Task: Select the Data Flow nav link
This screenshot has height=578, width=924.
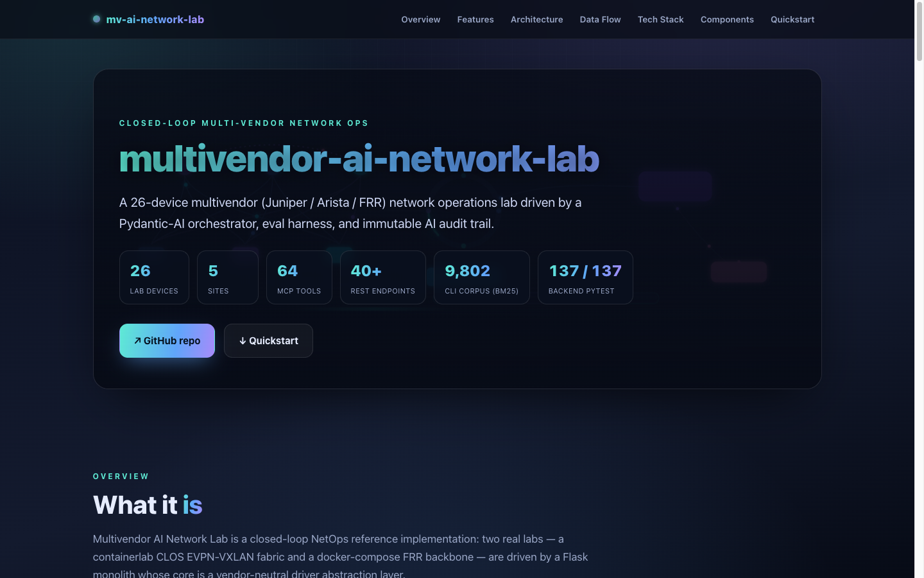Action: (x=601, y=19)
